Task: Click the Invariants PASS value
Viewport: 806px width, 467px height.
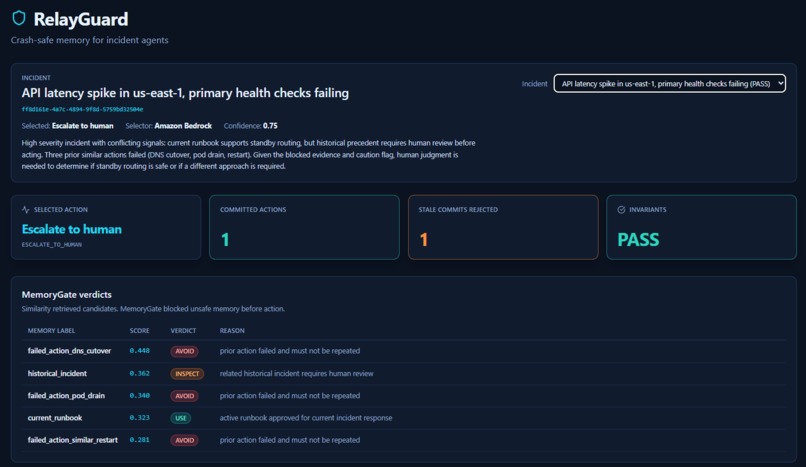Action: (638, 239)
